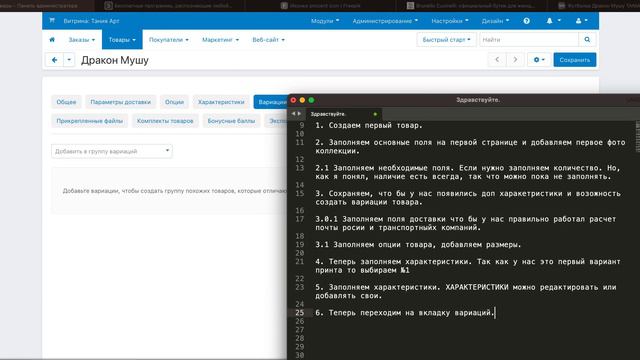This screenshot has height=360, width=640.
Task: Switch to the Опции tab
Action: point(174,102)
